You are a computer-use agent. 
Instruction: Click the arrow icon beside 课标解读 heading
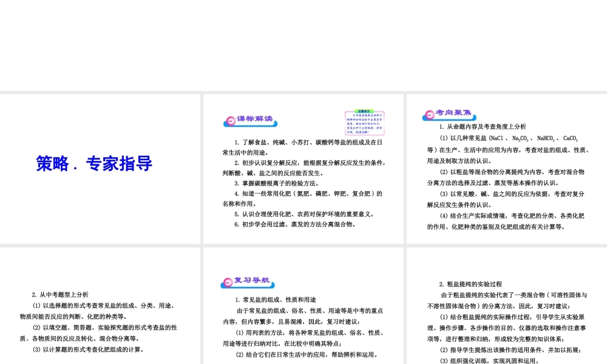230,121
